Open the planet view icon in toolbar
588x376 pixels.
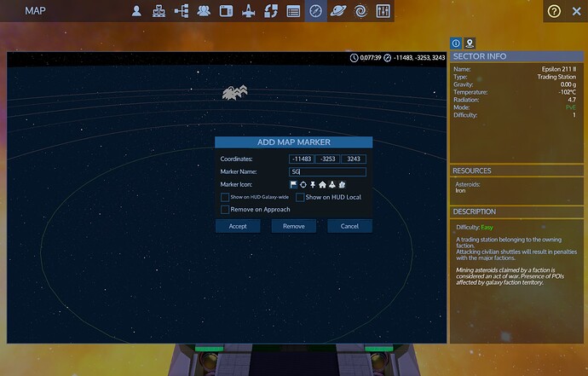[x=338, y=11]
